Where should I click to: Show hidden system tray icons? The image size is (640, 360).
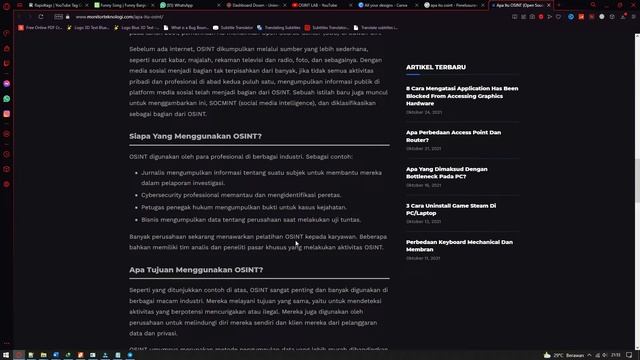pyautogui.click(x=589, y=355)
